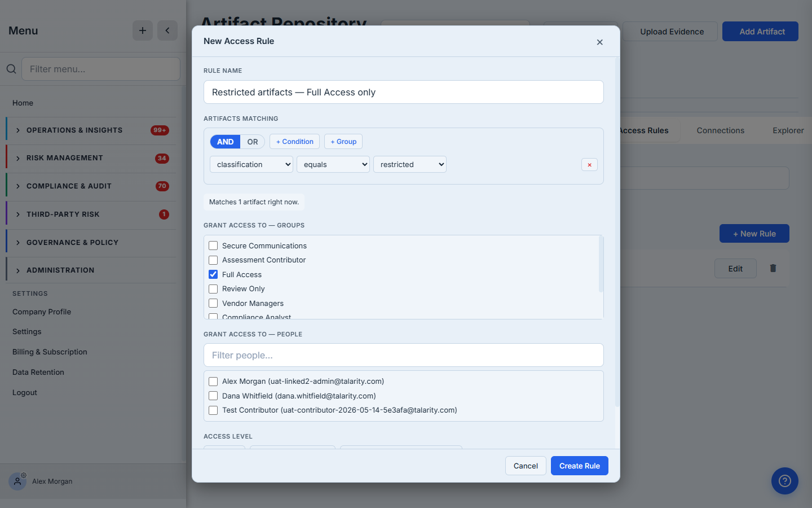Screen dimensions: 812x508
Task: Switch to Explorer tab
Action: [x=788, y=130]
